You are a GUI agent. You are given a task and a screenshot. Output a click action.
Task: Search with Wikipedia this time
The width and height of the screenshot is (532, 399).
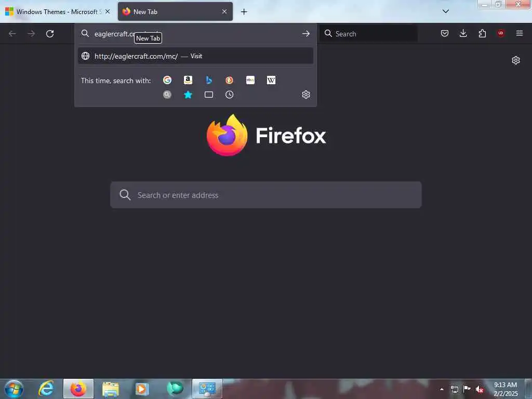(271, 80)
